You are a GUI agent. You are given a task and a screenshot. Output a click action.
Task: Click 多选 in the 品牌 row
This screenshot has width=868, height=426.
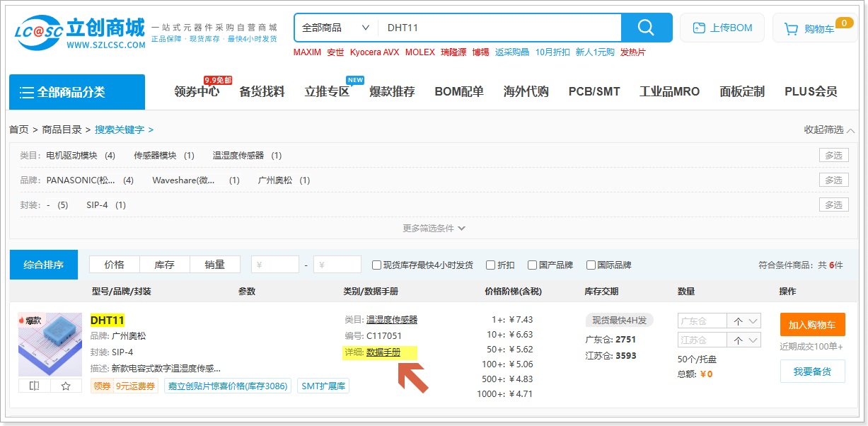click(833, 180)
